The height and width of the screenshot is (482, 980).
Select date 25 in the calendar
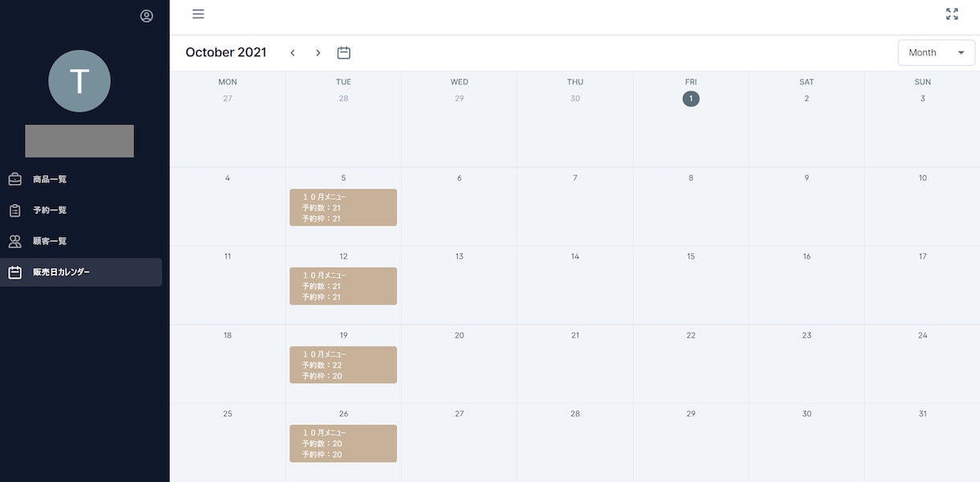pos(227,415)
